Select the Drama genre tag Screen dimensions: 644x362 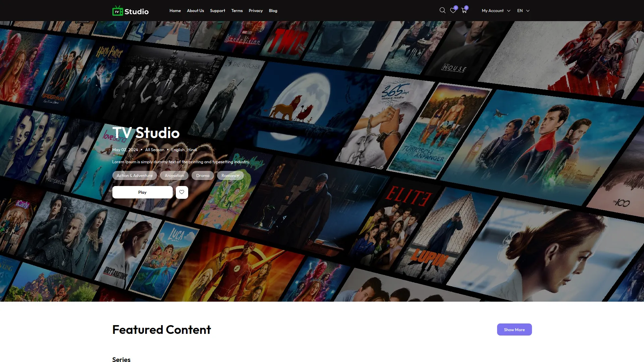(203, 175)
